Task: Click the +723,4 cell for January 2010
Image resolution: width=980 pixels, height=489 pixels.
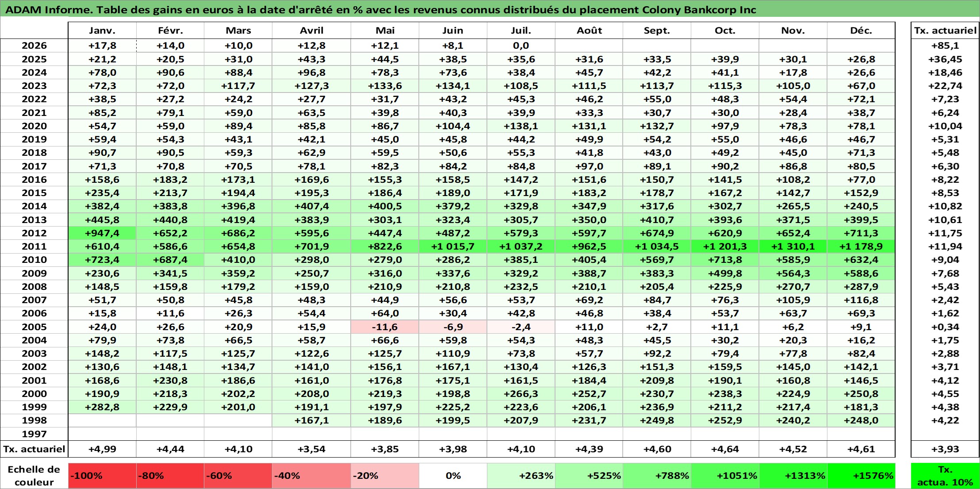Action: (x=102, y=260)
